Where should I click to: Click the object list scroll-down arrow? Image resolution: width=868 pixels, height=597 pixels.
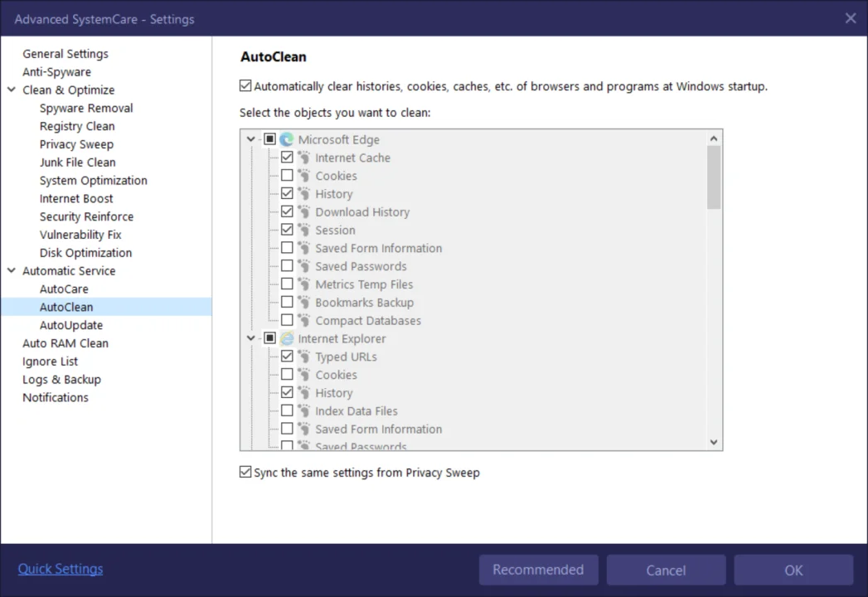(714, 442)
